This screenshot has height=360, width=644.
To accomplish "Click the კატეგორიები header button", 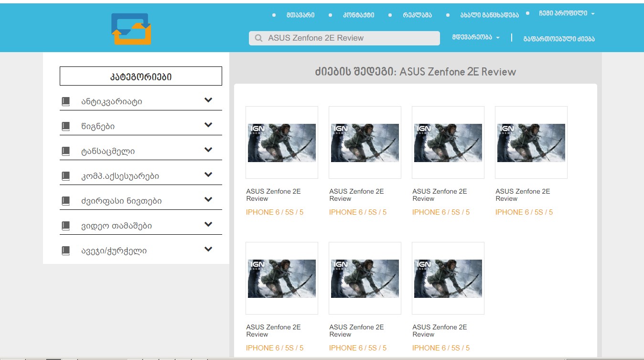I will point(141,76).
